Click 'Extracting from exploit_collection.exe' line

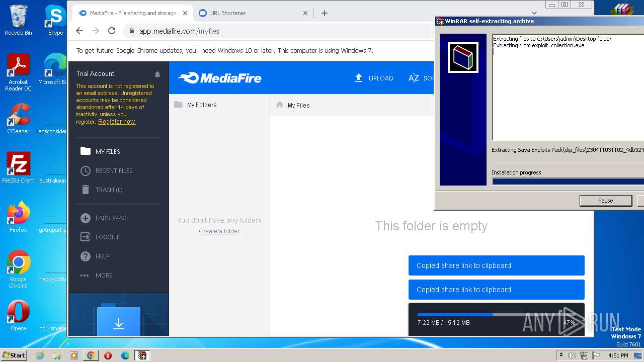pos(538,45)
